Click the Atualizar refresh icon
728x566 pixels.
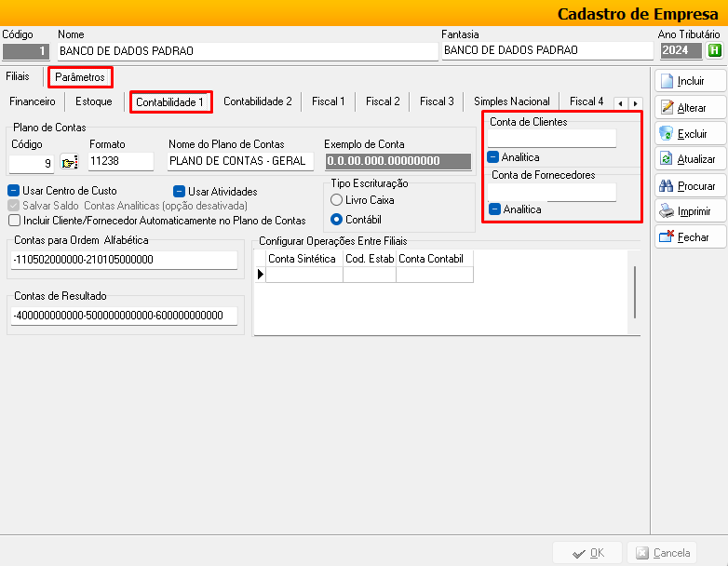pos(667,159)
